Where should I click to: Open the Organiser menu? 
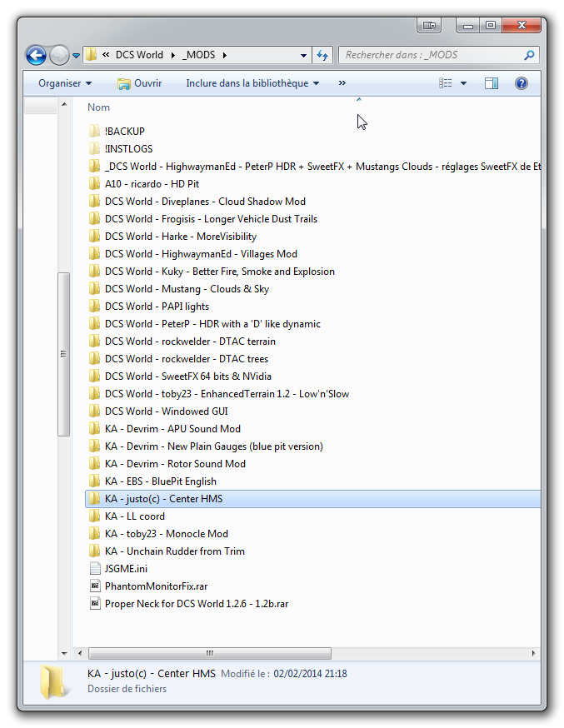65,83
